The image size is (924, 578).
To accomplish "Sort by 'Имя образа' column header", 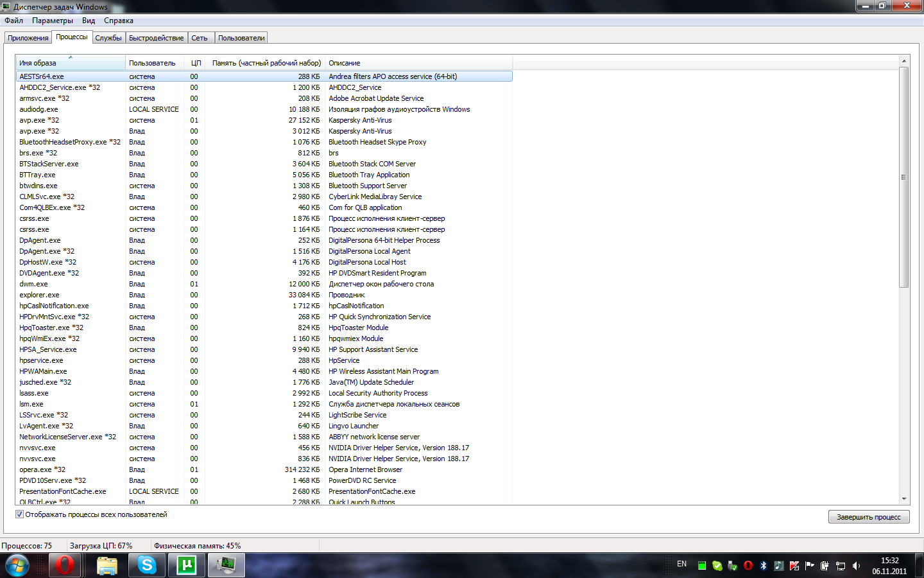I will coord(71,63).
